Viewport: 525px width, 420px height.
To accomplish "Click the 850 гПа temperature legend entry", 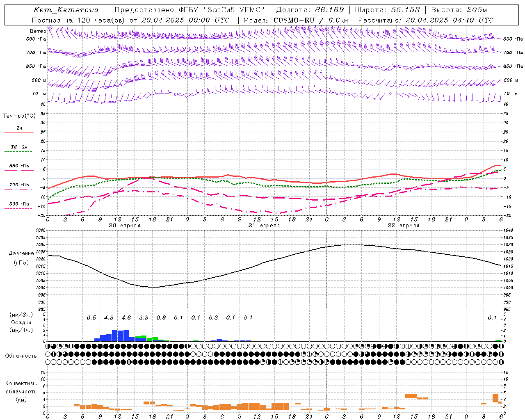I will (19, 166).
